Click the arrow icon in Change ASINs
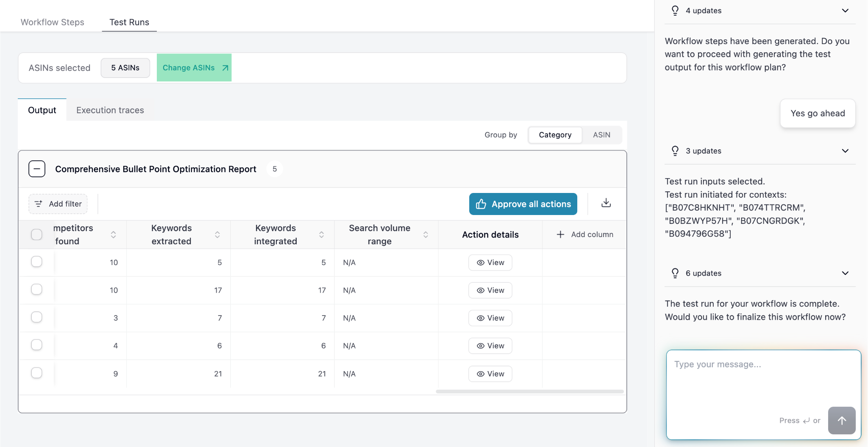868x447 pixels. pos(225,68)
